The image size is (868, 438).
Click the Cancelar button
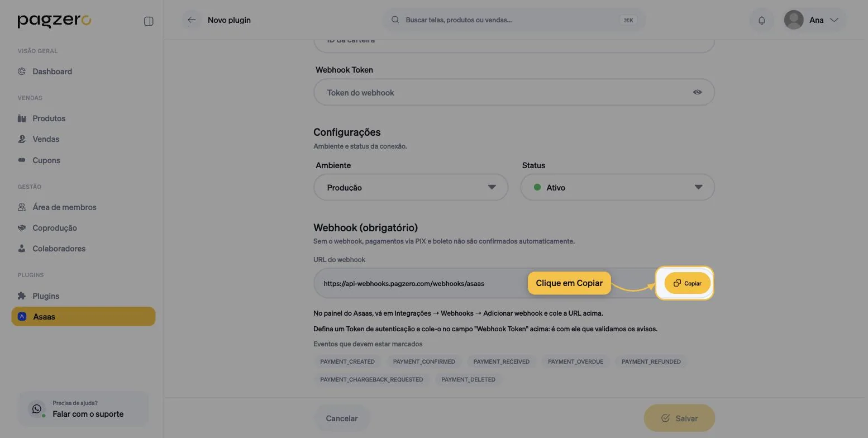click(x=341, y=418)
